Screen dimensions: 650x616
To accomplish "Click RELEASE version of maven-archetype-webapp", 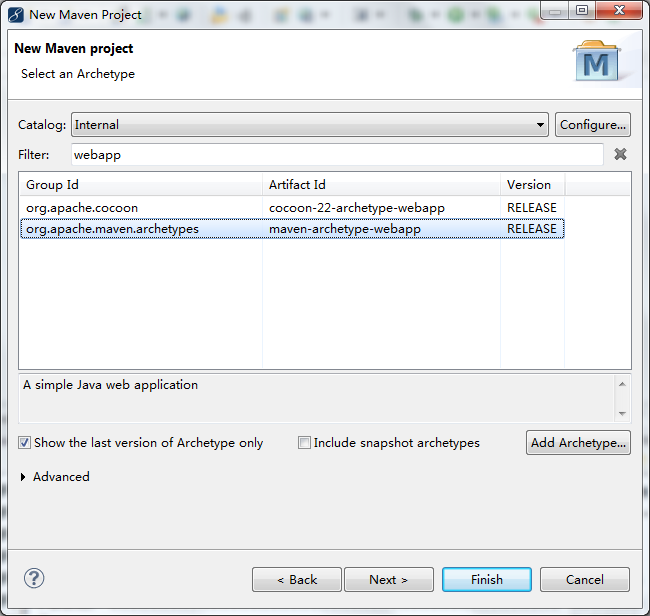I will coord(532,229).
